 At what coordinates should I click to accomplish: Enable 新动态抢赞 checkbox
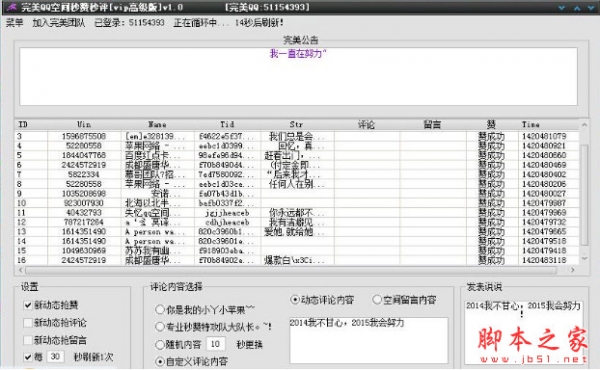pos(28,305)
